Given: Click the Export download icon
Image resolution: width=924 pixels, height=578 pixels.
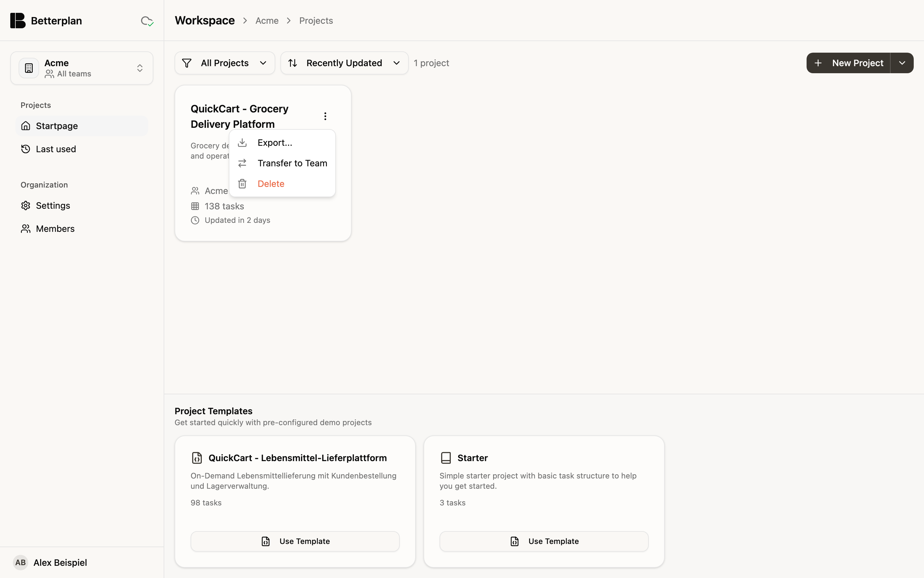Looking at the screenshot, I should pos(242,143).
